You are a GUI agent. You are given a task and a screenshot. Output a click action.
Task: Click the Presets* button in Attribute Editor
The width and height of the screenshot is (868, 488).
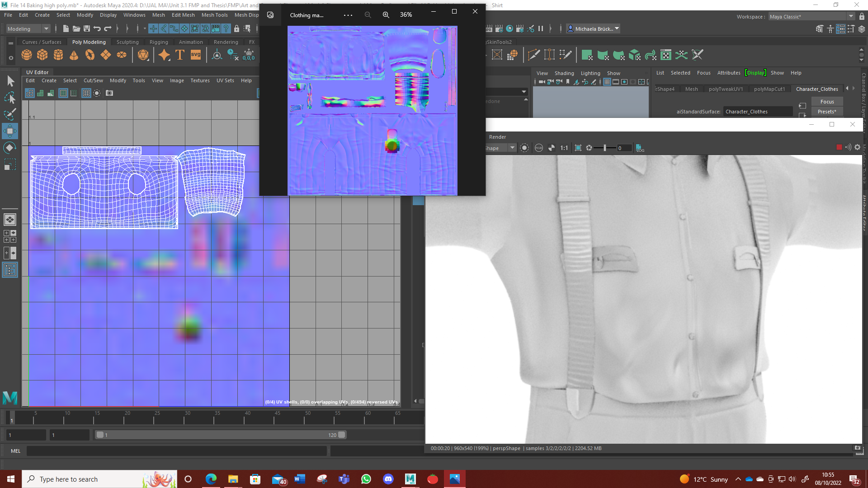[x=827, y=112]
